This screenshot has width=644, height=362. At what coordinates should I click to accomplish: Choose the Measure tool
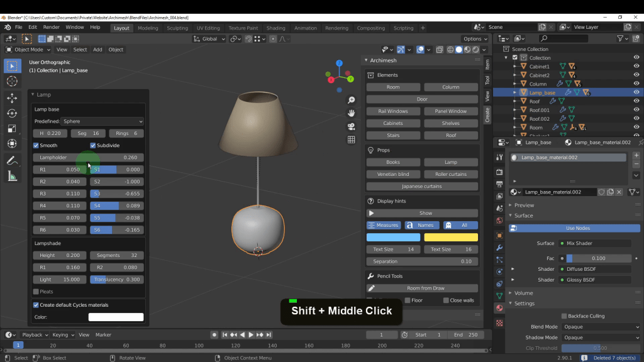[12, 177]
